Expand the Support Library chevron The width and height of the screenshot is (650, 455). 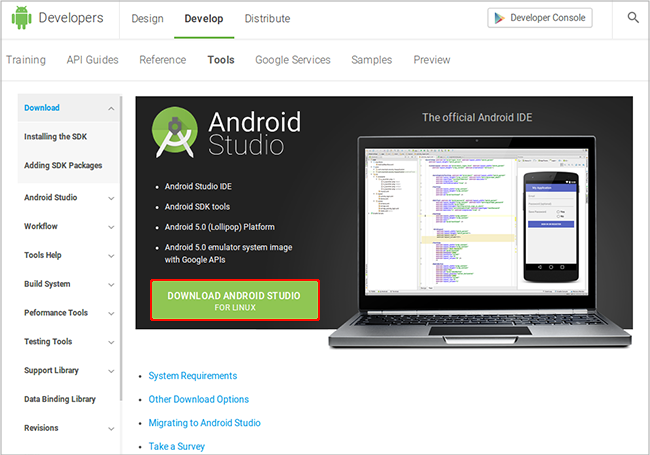[x=111, y=371]
